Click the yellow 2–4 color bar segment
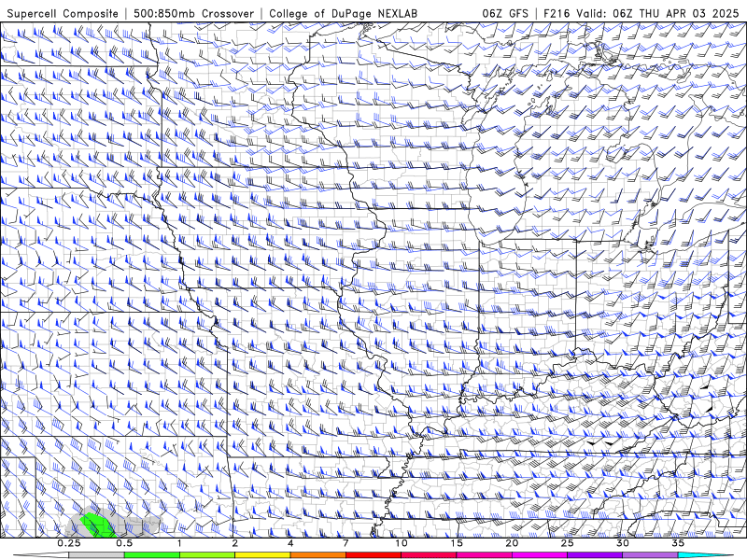747x560 pixels. coord(262,555)
